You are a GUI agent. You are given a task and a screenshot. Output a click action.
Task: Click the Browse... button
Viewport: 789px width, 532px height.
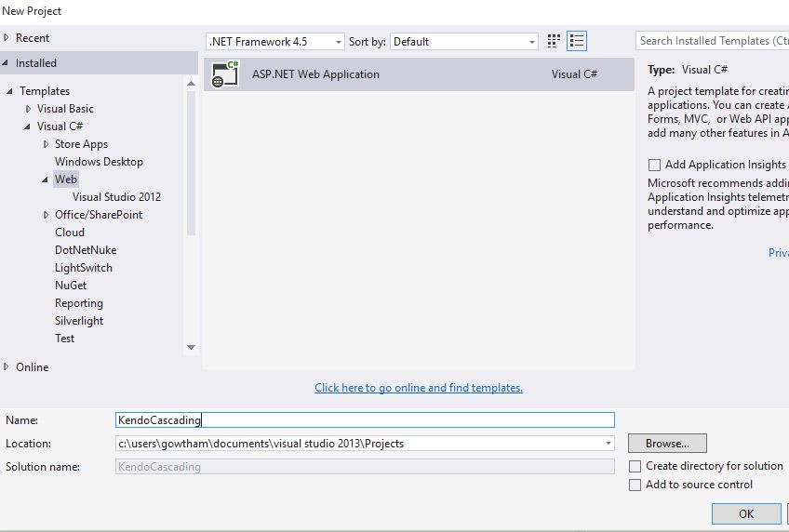point(667,444)
